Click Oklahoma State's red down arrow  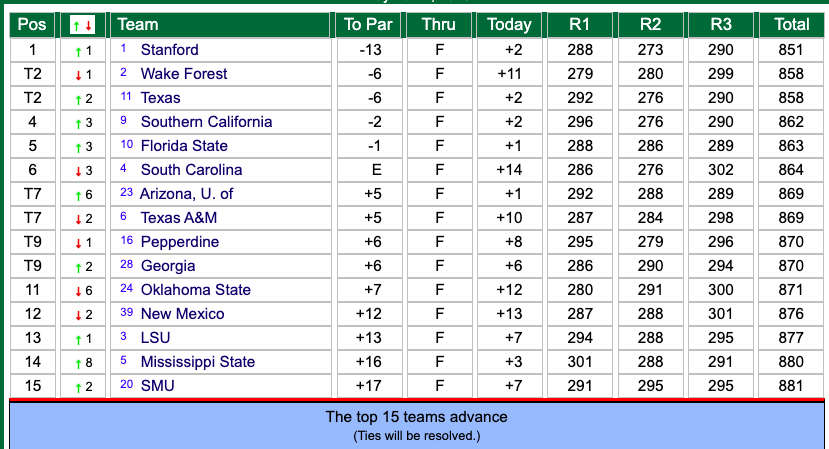[x=78, y=291]
